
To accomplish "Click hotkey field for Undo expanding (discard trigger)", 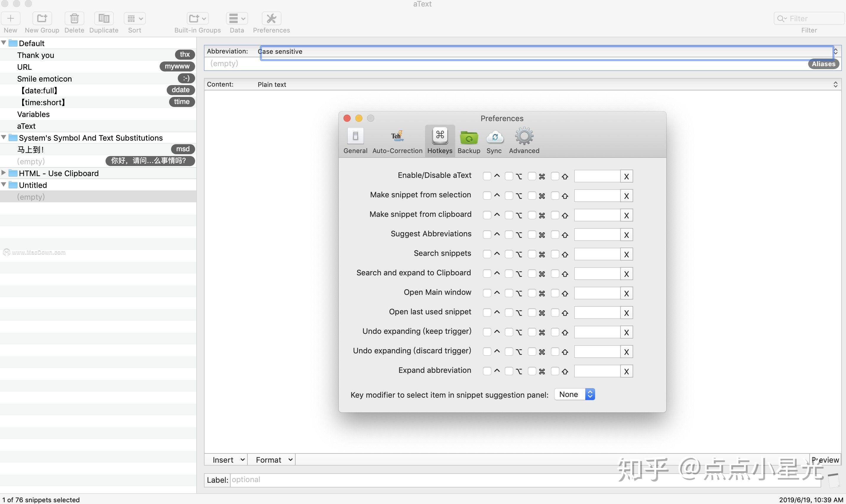I will (x=597, y=352).
